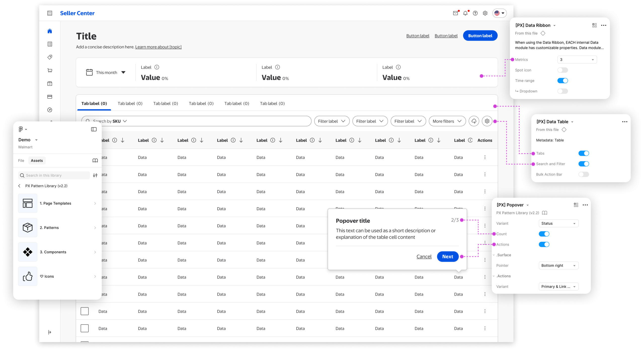The width and height of the screenshot is (644, 350).
Task: Enable the Spot icon toggle
Action: pyautogui.click(x=562, y=70)
